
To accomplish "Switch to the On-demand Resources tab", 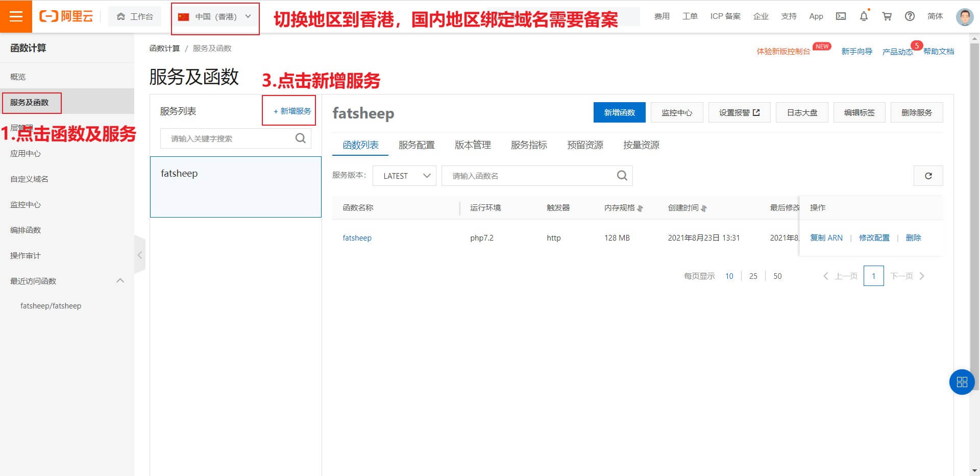I will point(641,145).
